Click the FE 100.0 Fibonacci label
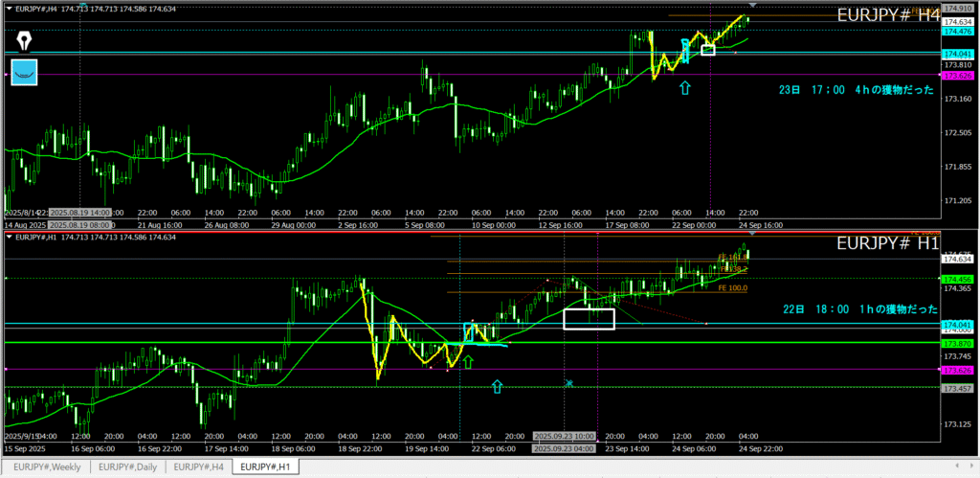Viewport: 980px width, 478px height. coord(732,287)
